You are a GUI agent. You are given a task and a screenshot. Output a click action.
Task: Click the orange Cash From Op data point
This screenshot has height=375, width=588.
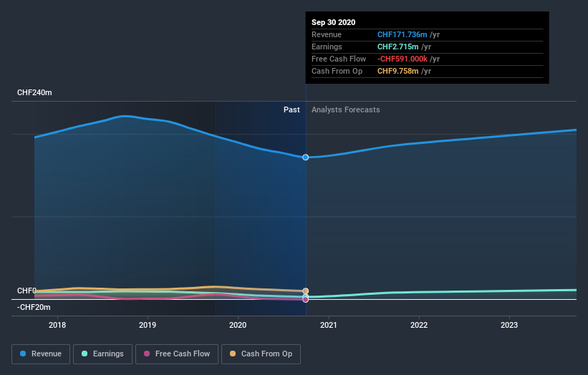[x=306, y=291]
